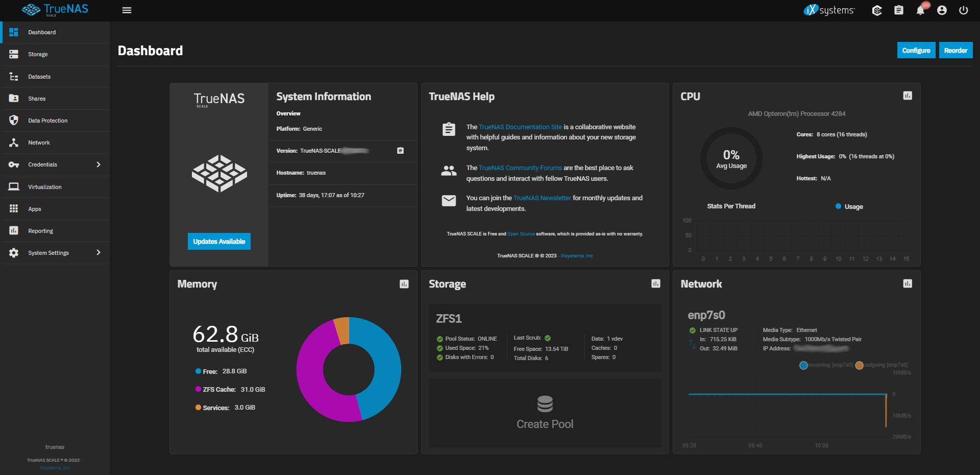Visit the iXsystems logo link
This screenshot has height=475, width=980.
(x=829, y=10)
